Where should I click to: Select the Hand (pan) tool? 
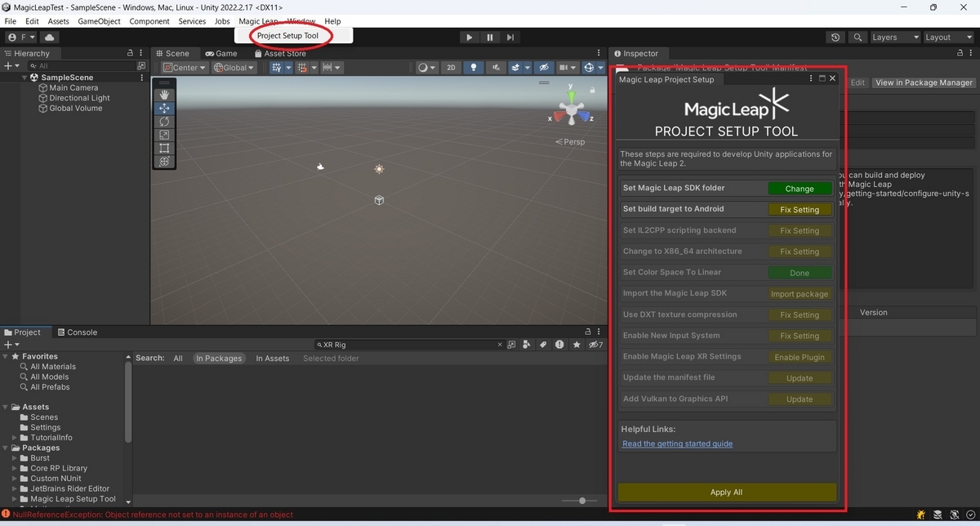[163, 94]
